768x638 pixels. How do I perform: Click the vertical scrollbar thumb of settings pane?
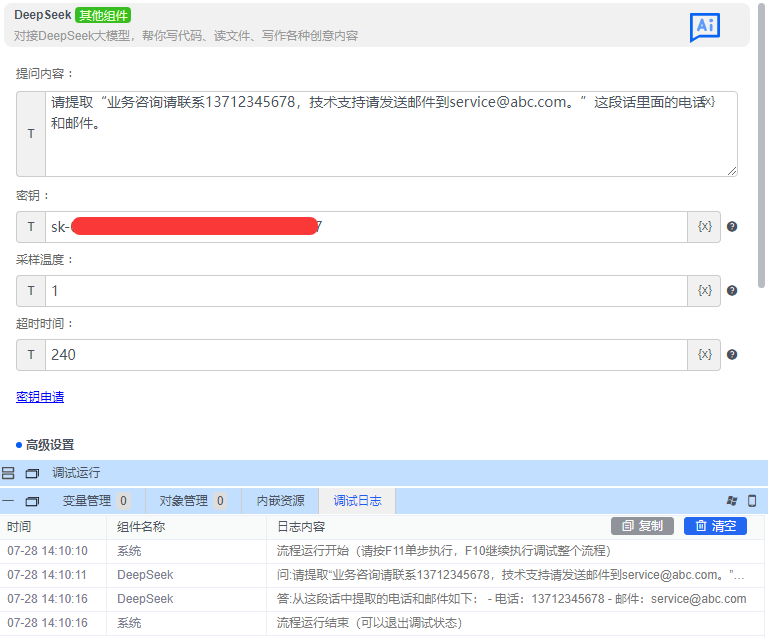coord(761,144)
